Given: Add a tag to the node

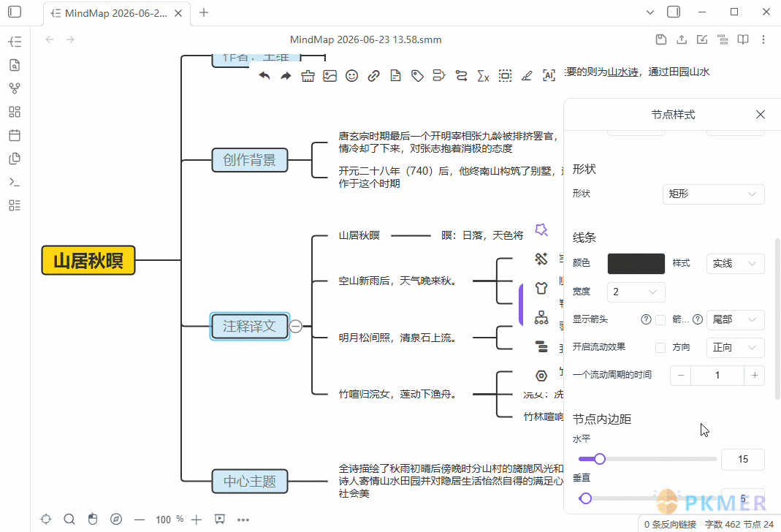Looking at the screenshot, I should 417,76.
